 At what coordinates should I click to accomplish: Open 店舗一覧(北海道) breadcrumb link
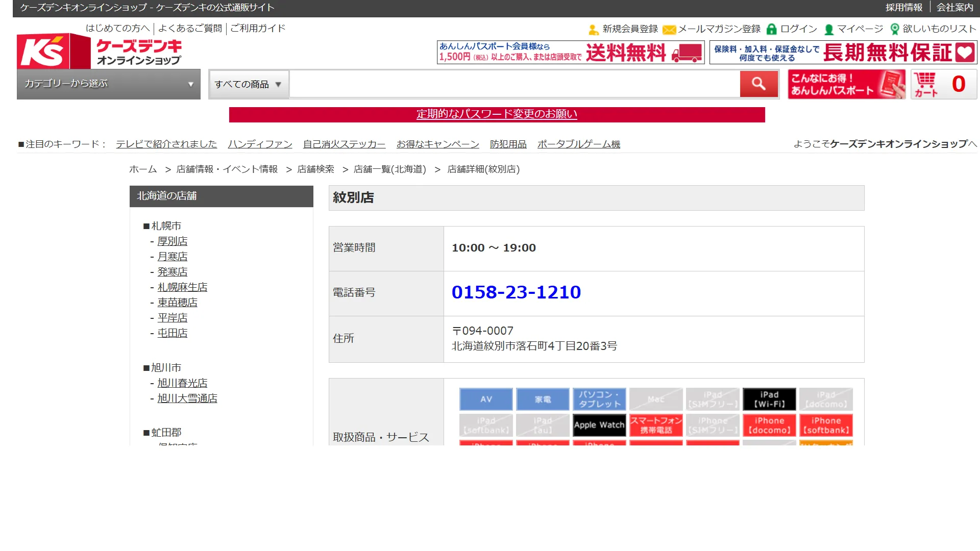[389, 169]
